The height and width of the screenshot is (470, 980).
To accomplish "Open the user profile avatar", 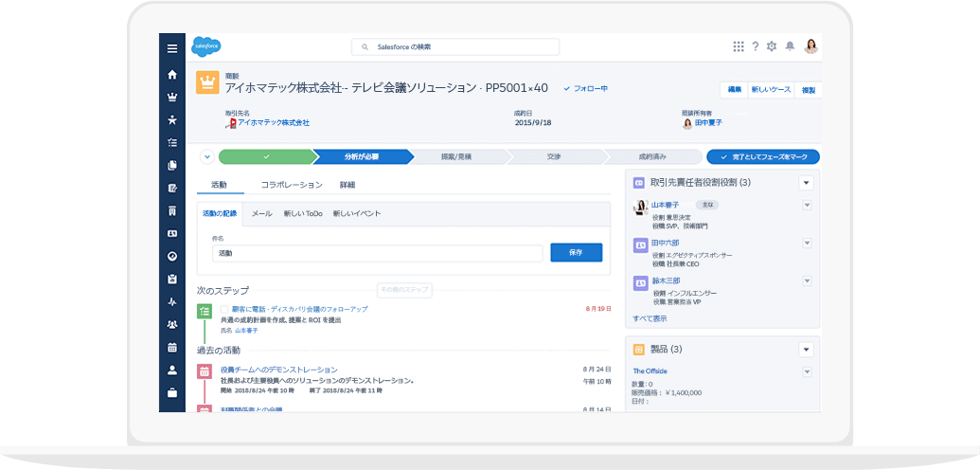I will tap(811, 46).
